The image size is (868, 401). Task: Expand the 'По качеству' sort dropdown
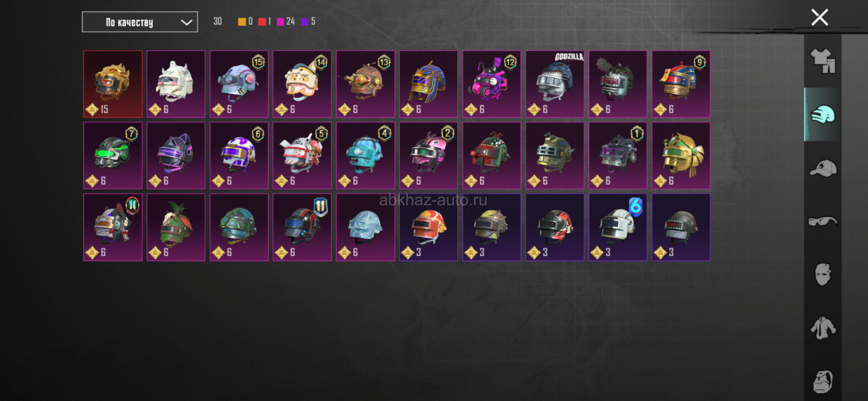click(x=140, y=22)
